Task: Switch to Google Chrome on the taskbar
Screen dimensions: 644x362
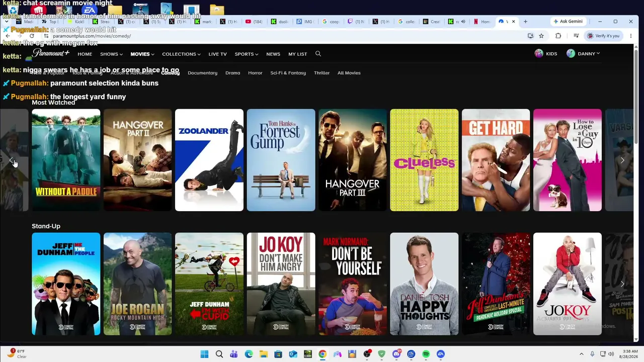Action: tap(323, 354)
